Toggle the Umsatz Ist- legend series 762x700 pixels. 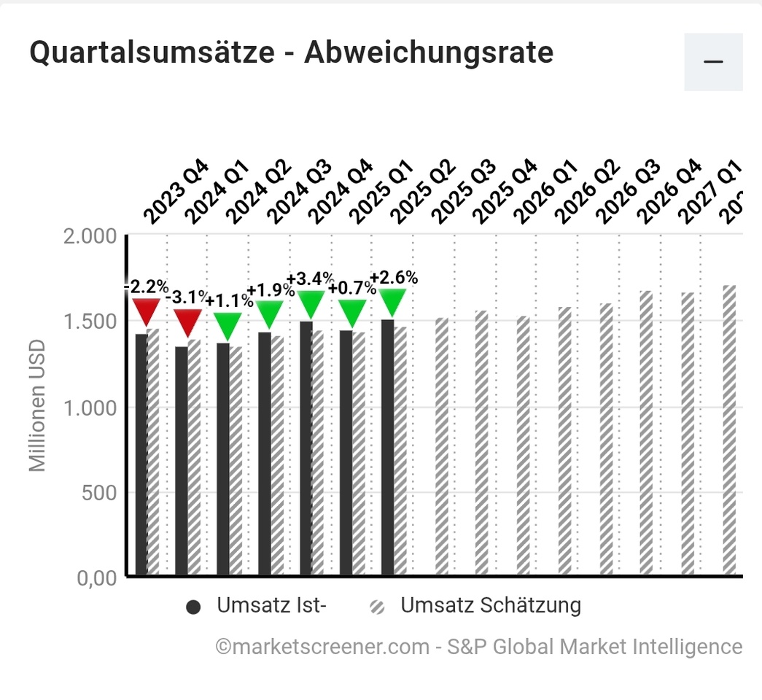270,606
